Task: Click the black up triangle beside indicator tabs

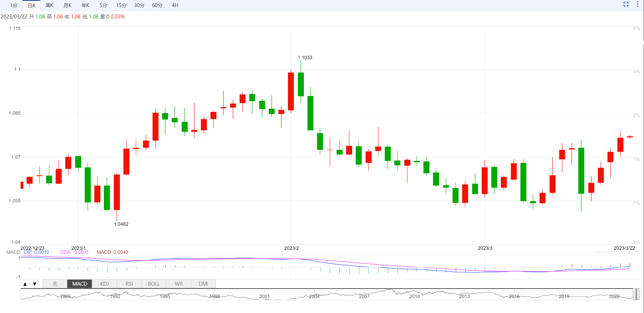Action: click(x=25, y=284)
